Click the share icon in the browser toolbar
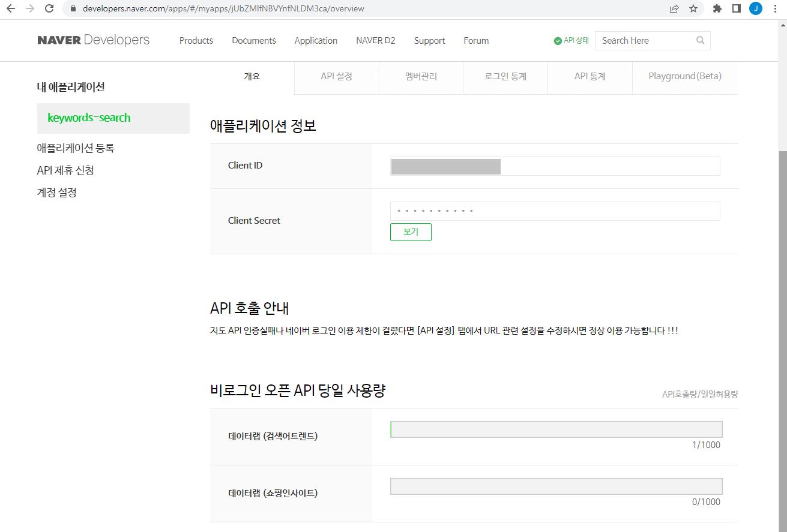The height and width of the screenshot is (532, 787). click(x=674, y=8)
